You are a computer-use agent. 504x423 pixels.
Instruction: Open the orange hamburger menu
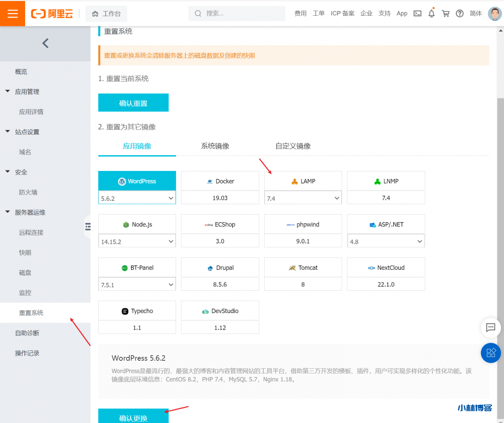click(x=13, y=13)
